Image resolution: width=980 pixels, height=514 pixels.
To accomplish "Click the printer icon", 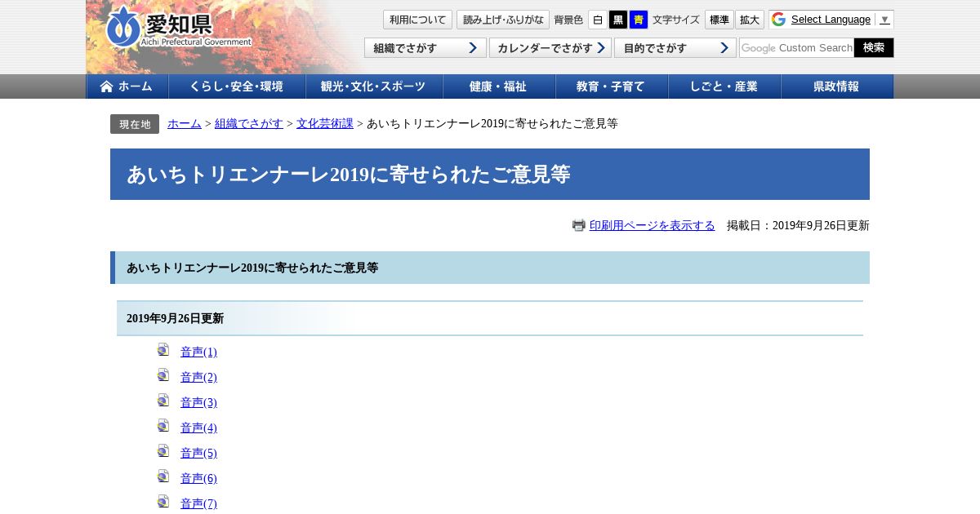I will click(x=579, y=225).
